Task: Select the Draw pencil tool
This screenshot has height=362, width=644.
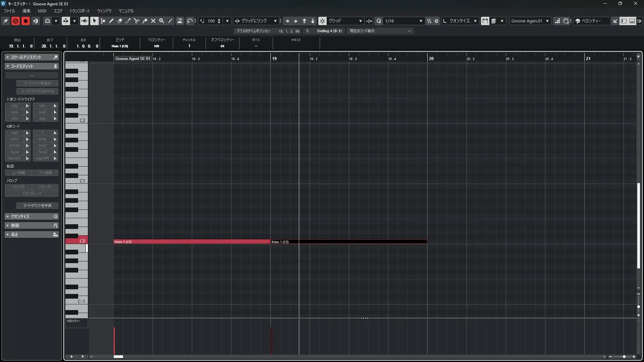Action: click(x=111, y=21)
